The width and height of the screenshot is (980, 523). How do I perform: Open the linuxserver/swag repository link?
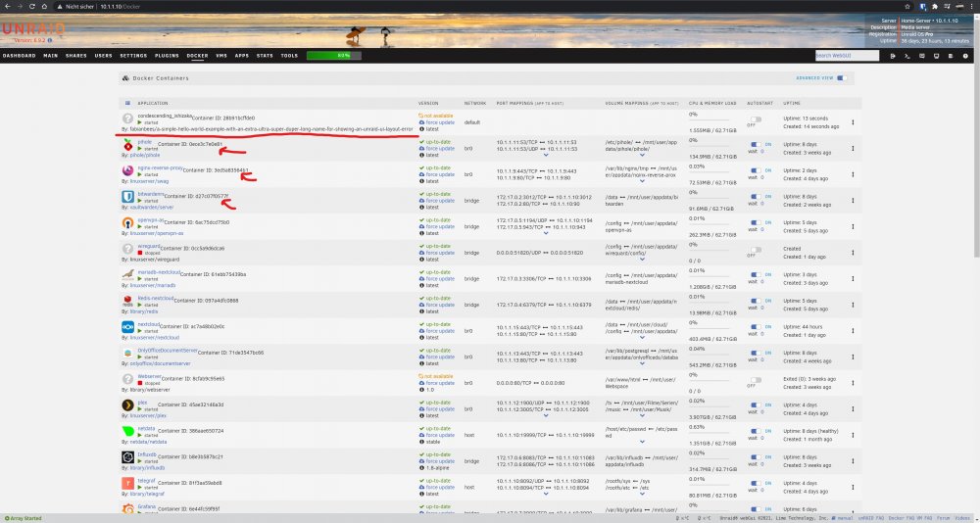point(149,181)
